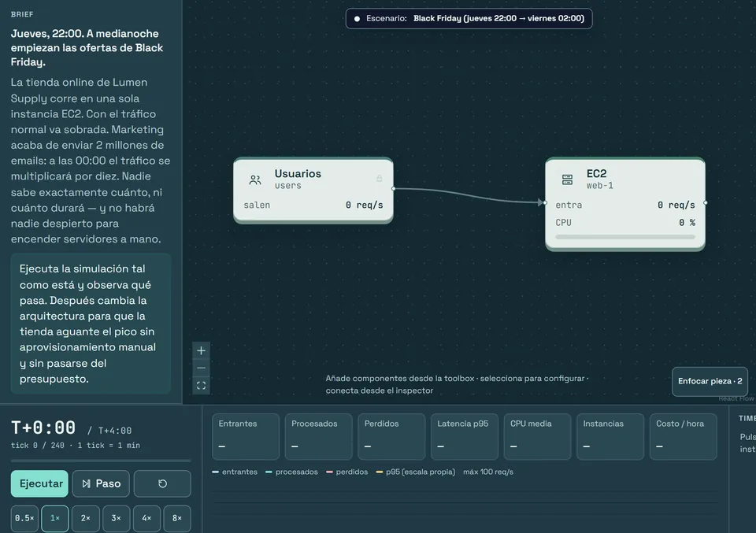Click the EC2 CPU usage bar
Viewport: 756px width, 533px height.
coord(625,237)
